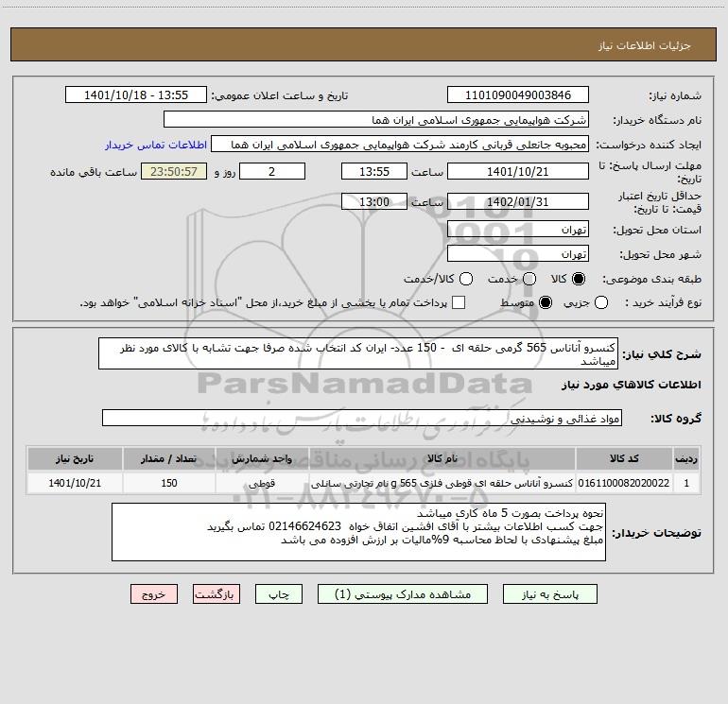Click the کد کالا column header
728x704 pixels.
tap(624, 458)
